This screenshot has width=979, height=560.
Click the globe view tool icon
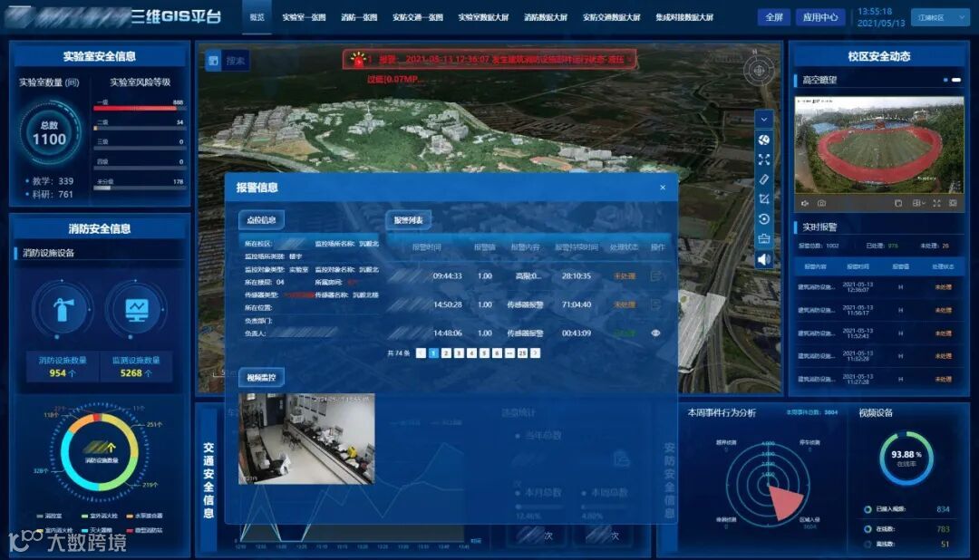click(763, 140)
